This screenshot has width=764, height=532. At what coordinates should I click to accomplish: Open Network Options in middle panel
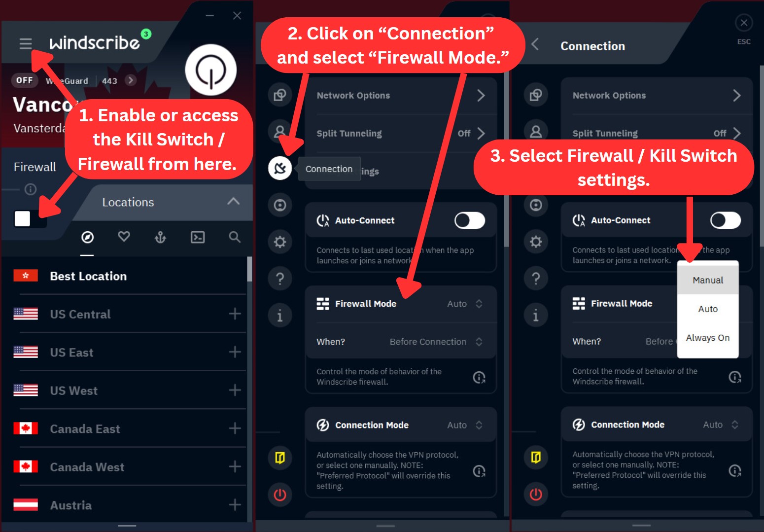point(401,95)
